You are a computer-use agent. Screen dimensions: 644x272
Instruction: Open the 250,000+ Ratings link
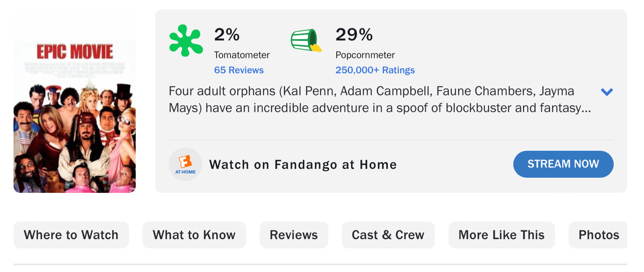[x=375, y=70]
